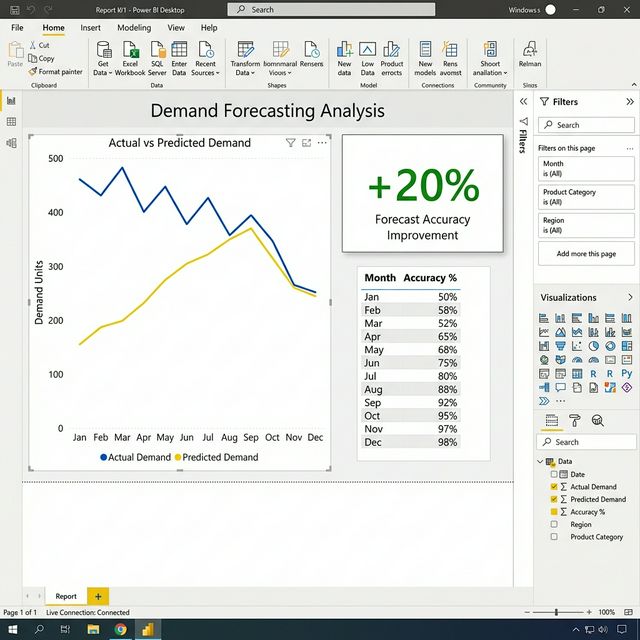Switch to Data view in left sidebar
The height and width of the screenshot is (640, 640).
[11, 122]
